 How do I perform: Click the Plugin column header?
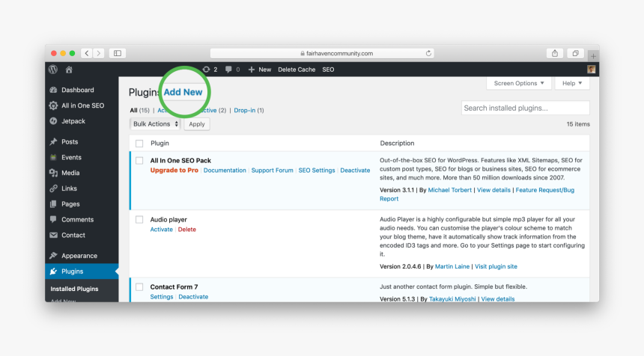160,143
